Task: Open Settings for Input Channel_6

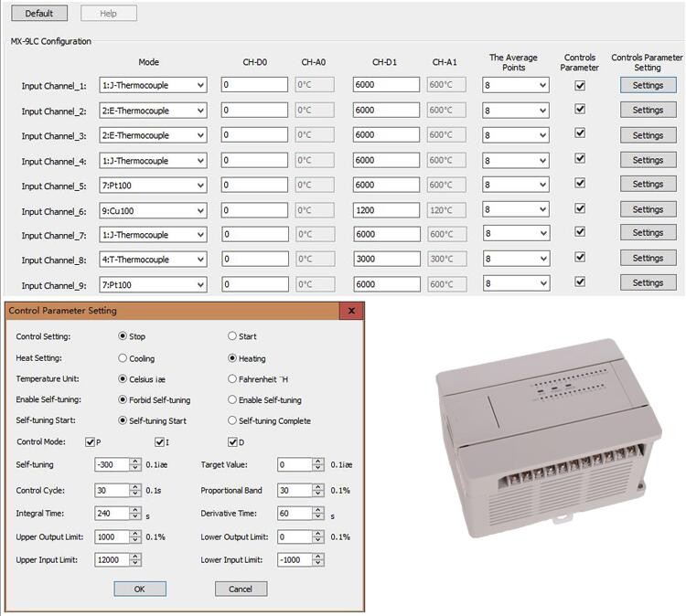Action: point(648,208)
